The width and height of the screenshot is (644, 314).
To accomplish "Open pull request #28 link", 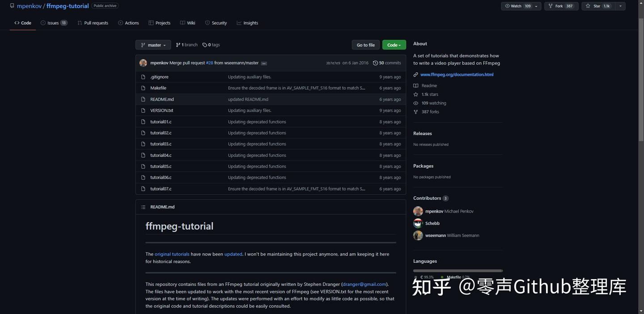I will click(x=209, y=63).
